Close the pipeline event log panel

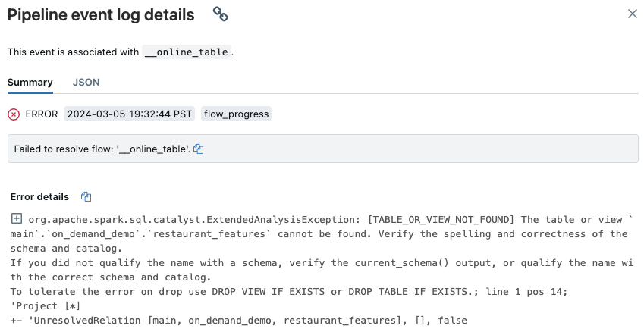tap(633, 14)
